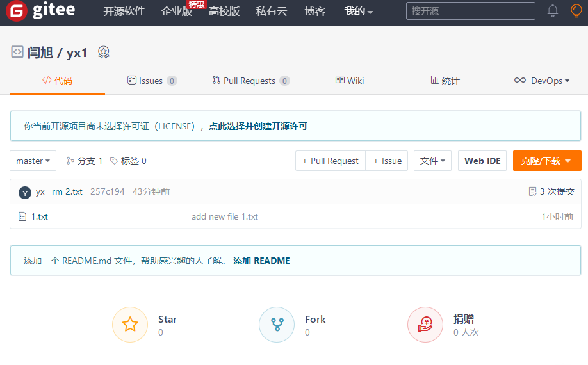This screenshot has height=365, width=588.
Task: Open the Issues tab
Action: pyautogui.click(x=152, y=81)
